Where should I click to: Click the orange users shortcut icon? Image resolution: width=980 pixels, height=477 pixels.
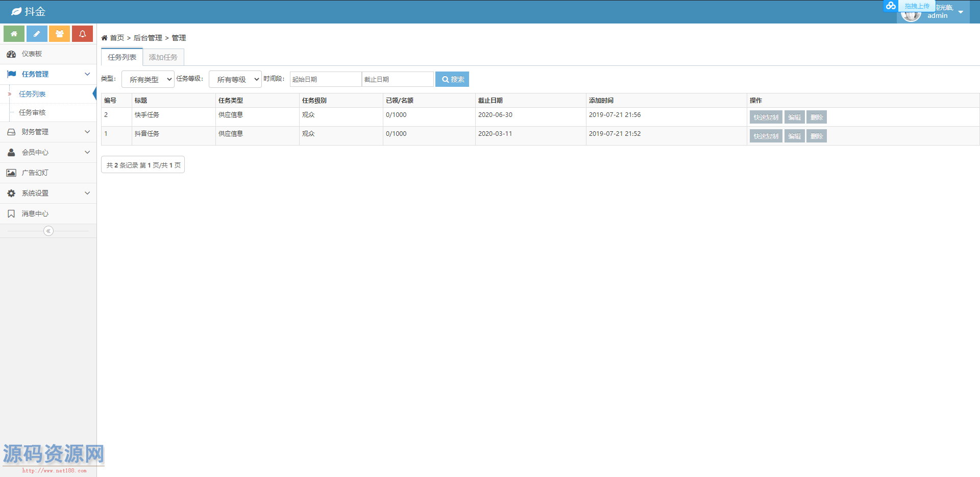[59, 34]
